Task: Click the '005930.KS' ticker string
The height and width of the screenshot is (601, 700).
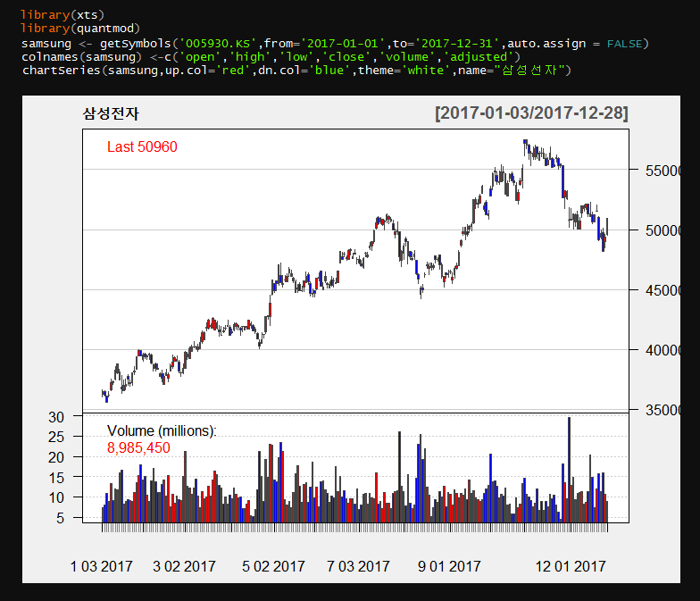Action: click(218, 43)
